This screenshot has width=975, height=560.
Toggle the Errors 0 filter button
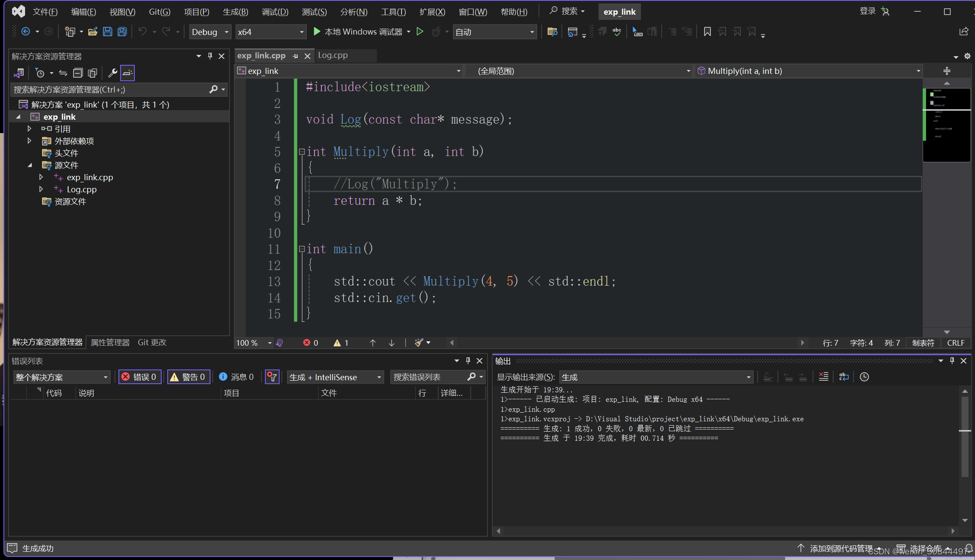[140, 377]
